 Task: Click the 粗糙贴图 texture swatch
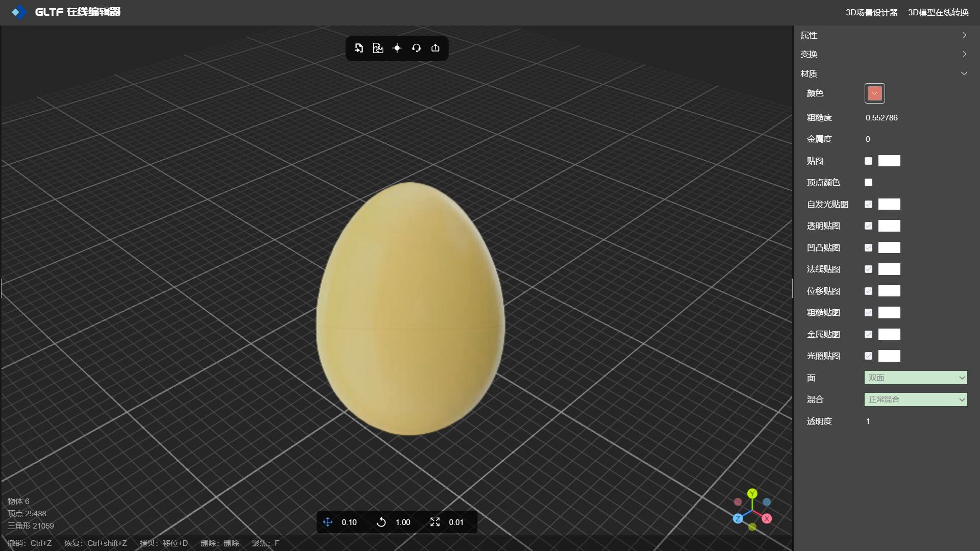[x=889, y=313]
